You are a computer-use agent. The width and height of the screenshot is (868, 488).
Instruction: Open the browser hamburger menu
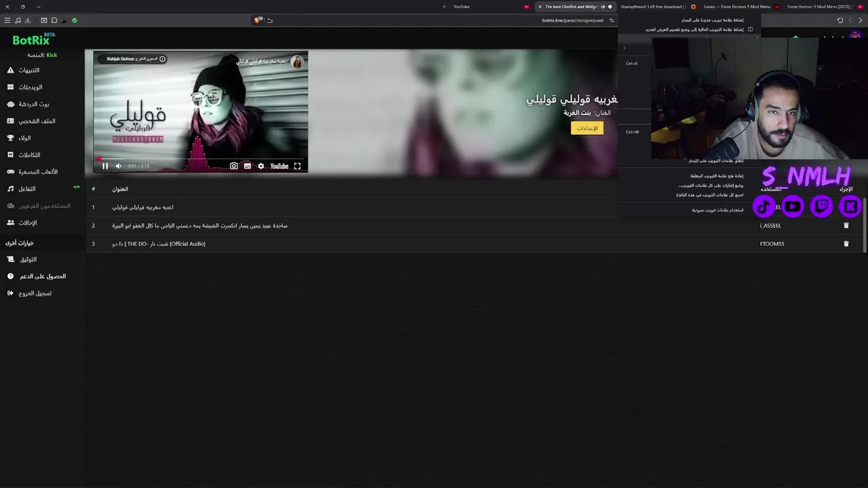coord(7,20)
